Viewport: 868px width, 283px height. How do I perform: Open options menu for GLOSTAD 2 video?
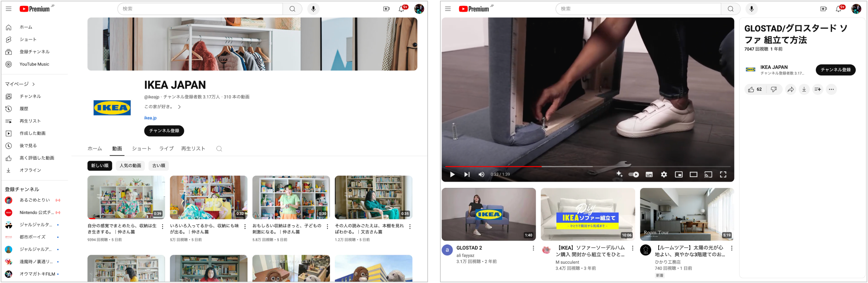[533, 248]
